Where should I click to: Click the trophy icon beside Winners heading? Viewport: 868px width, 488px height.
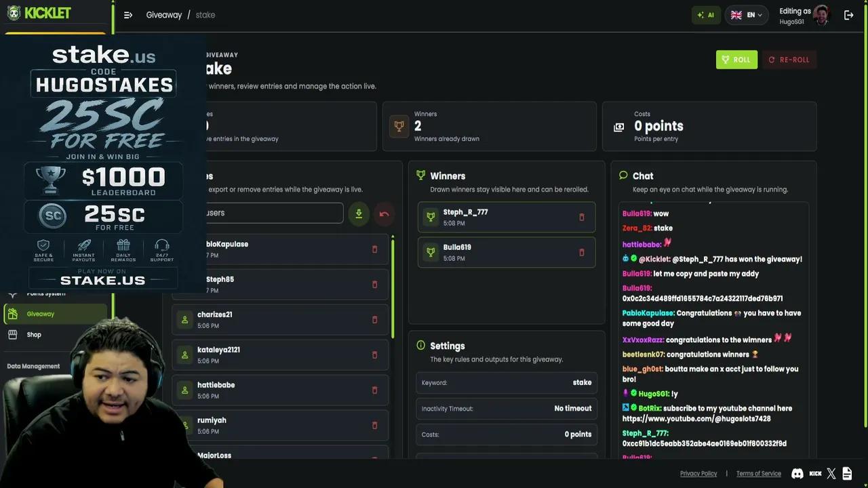(420, 176)
